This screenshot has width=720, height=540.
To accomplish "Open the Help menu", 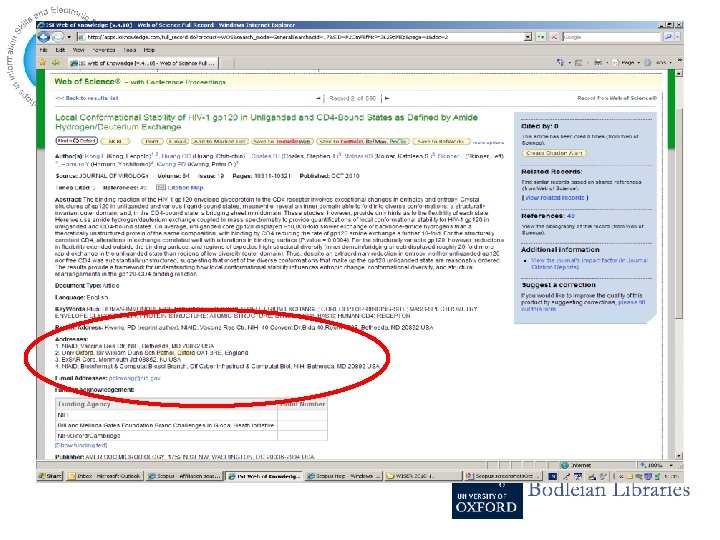I will 149,50.
